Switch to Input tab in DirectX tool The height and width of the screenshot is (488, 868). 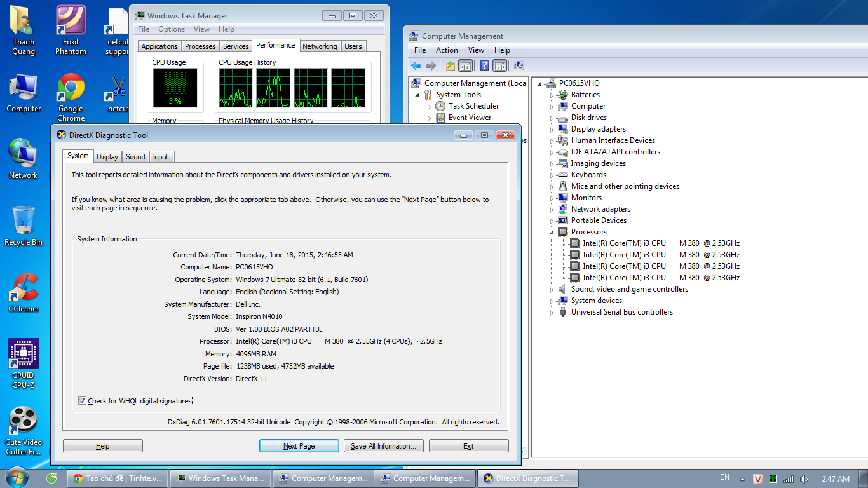point(161,157)
